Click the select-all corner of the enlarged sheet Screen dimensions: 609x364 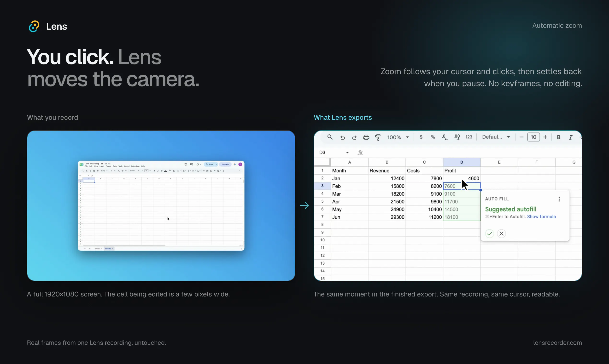[x=322, y=162]
